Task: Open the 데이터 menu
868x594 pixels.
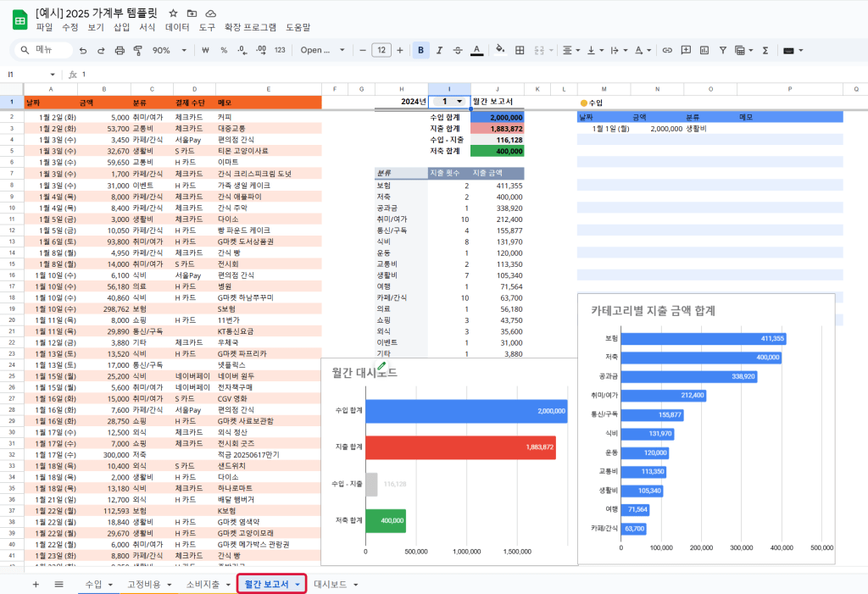Action: click(177, 27)
